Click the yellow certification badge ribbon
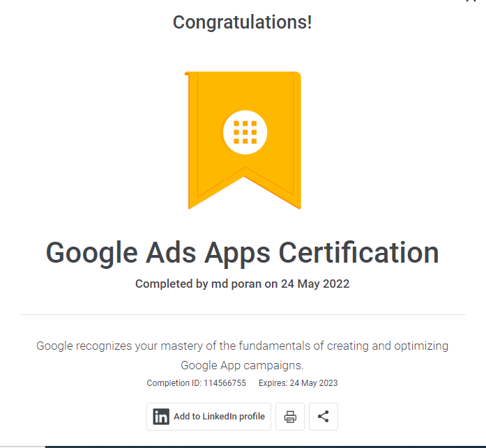The width and height of the screenshot is (486, 448). [x=243, y=140]
